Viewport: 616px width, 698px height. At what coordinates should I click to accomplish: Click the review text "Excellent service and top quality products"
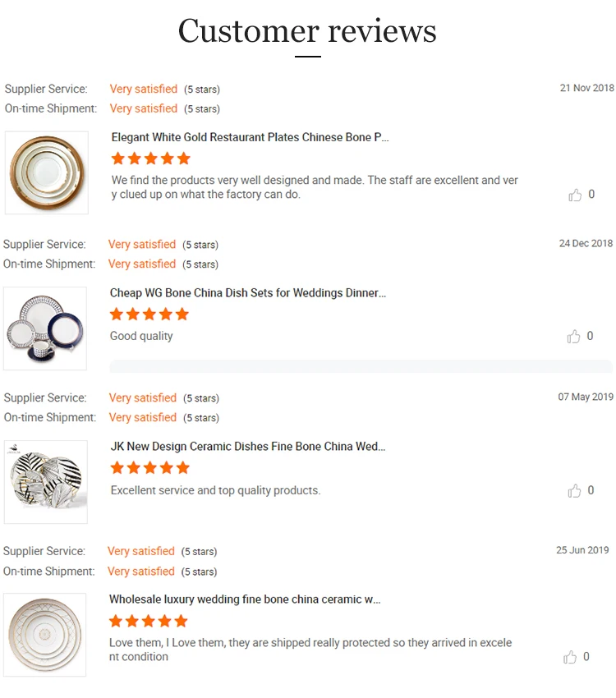pos(215,490)
